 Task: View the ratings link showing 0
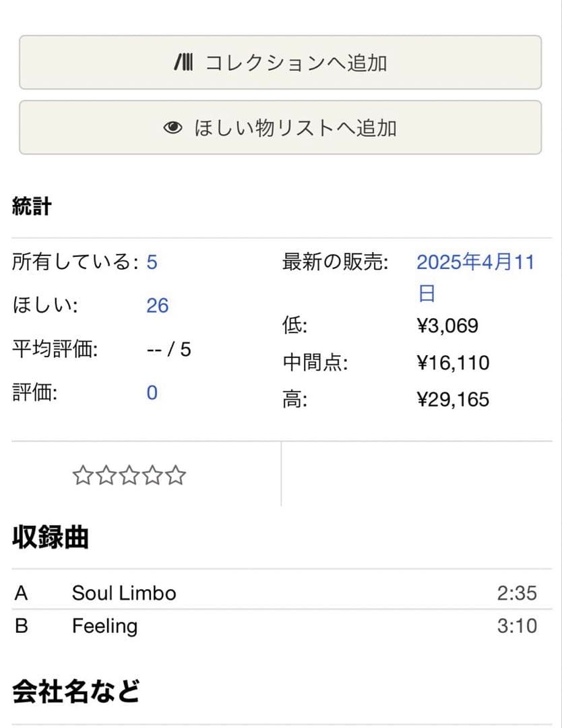coord(152,392)
